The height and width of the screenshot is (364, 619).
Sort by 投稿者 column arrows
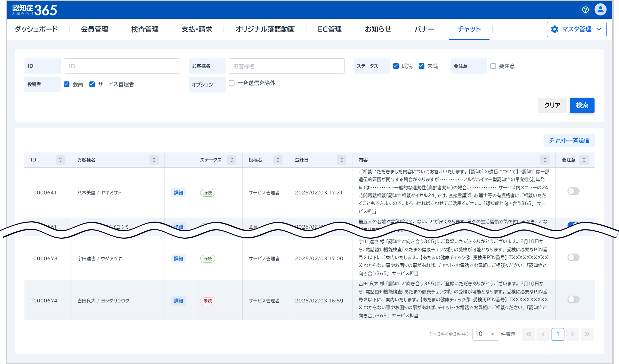[x=278, y=160]
